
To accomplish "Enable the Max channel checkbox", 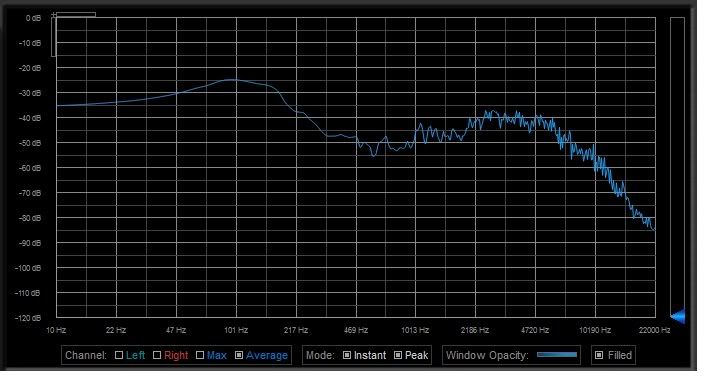I will 200,355.
